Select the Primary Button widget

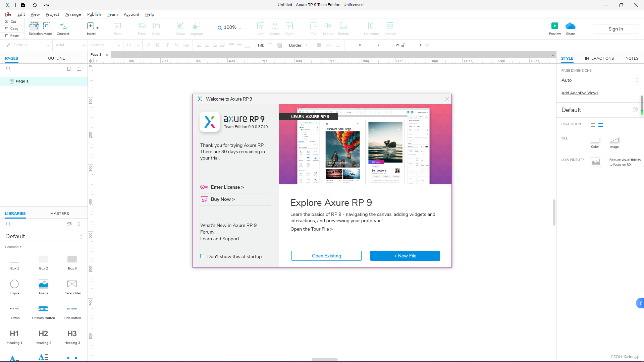(x=43, y=312)
